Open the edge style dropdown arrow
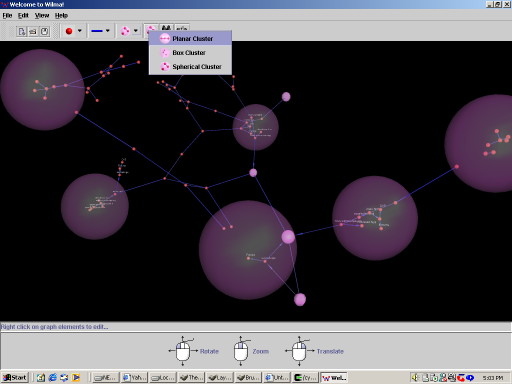 pyautogui.click(x=108, y=31)
